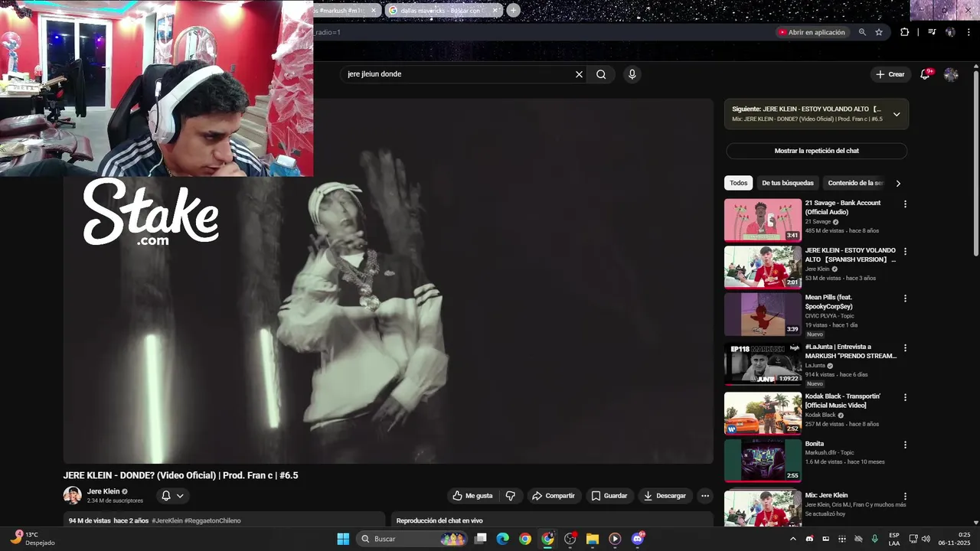
Task: Open Chrome profile avatar in toolbar
Action: click(950, 32)
